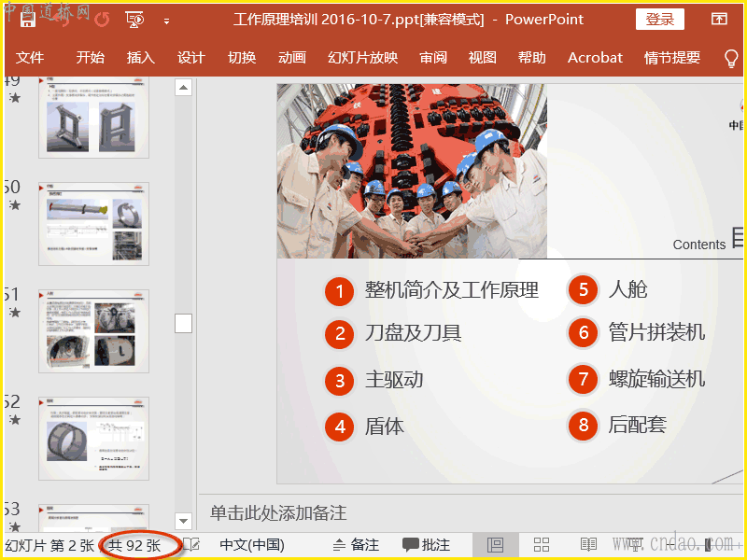Switch to the 审阅 tab
The width and height of the screenshot is (747, 560).
pyautogui.click(x=433, y=58)
